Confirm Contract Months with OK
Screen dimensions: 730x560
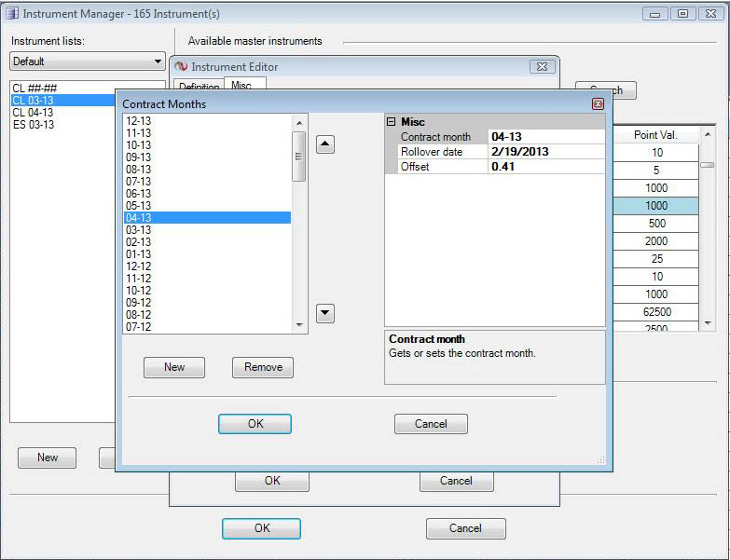[255, 424]
